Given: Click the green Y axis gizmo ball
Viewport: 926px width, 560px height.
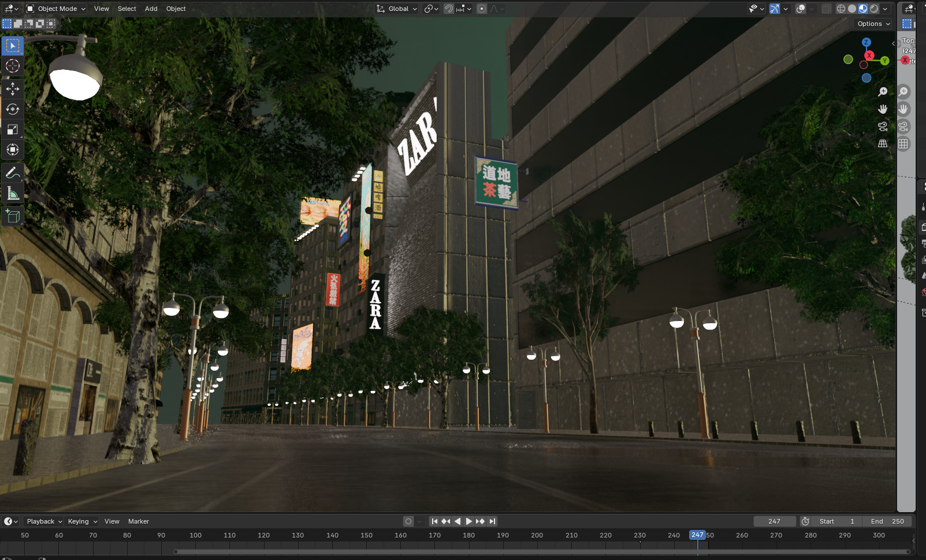Looking at the screenshot, I should click(x=884, y=61).
